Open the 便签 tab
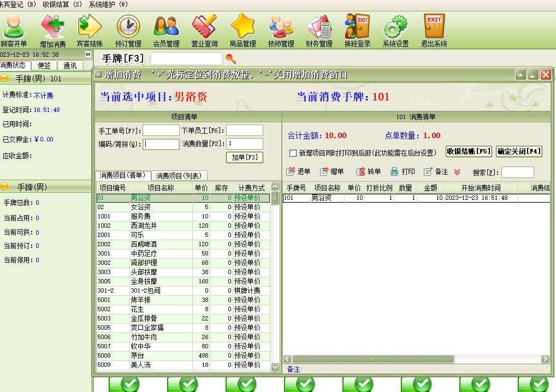The height and width of the screenshot is (392, 556). coord(43,66)
